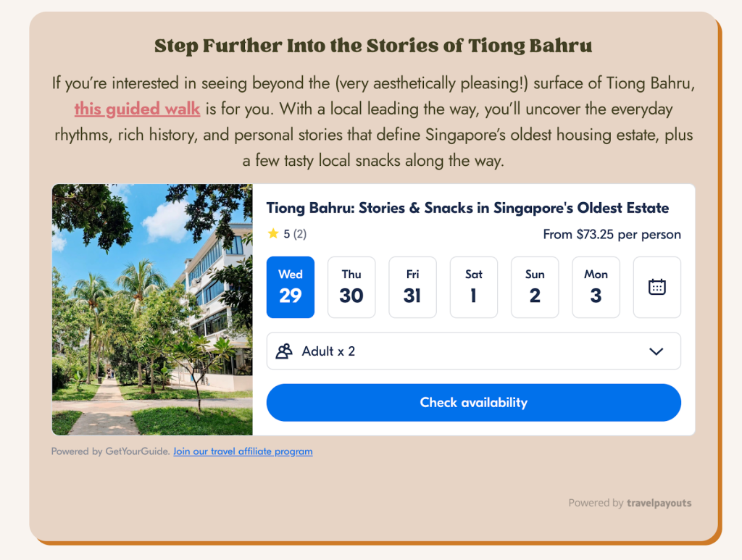Select Sun 2 date

pos(535,287)
